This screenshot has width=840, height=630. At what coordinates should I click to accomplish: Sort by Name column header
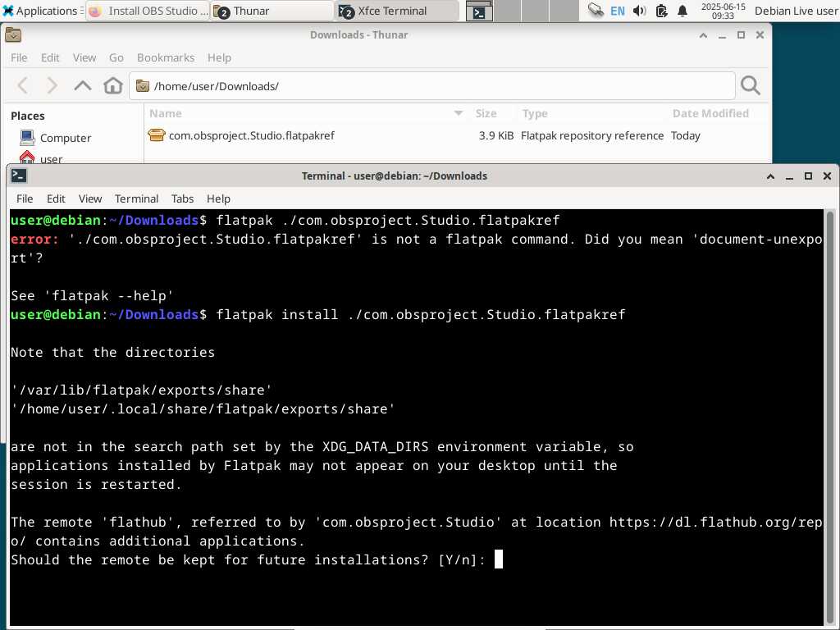[306, 113]
